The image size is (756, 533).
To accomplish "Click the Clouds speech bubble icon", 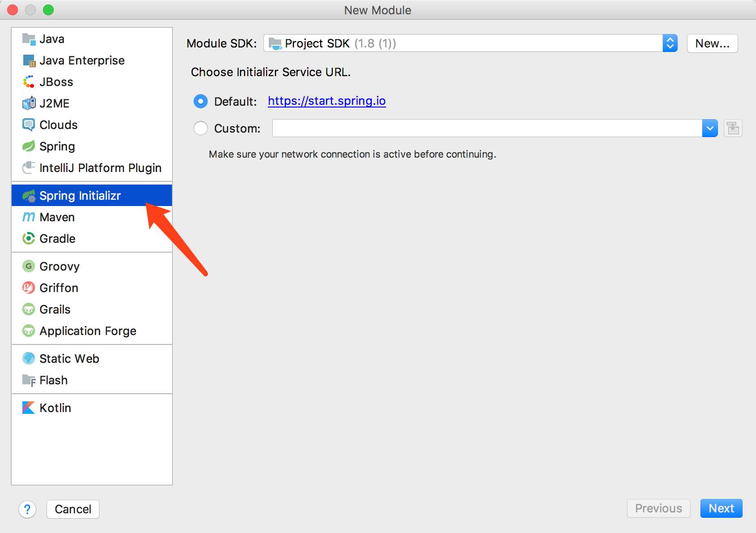I will [x=29, y=125].
